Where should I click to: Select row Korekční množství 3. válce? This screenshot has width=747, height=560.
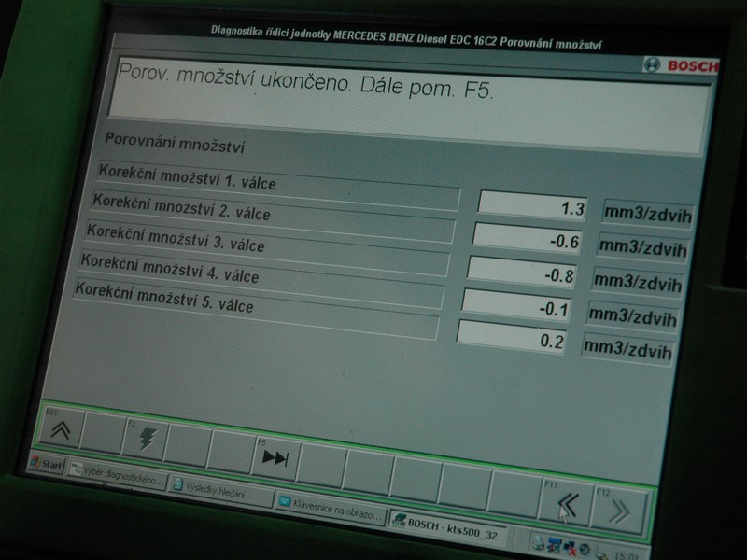pyautogui.click(x=267, y=247)
